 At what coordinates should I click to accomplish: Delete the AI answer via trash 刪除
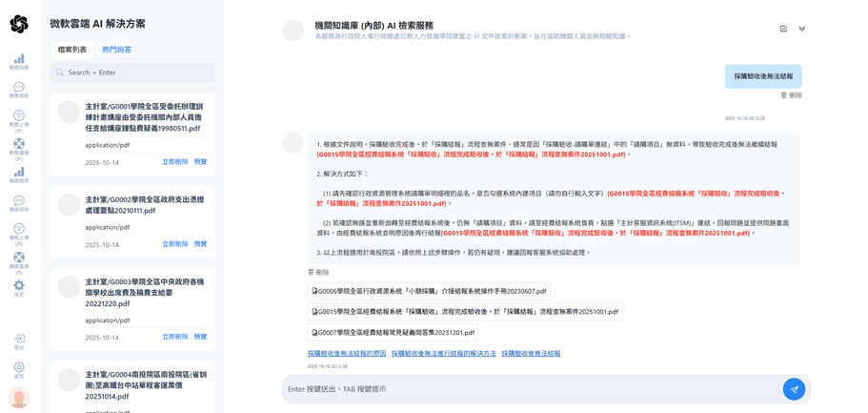[x=318, y=272]
